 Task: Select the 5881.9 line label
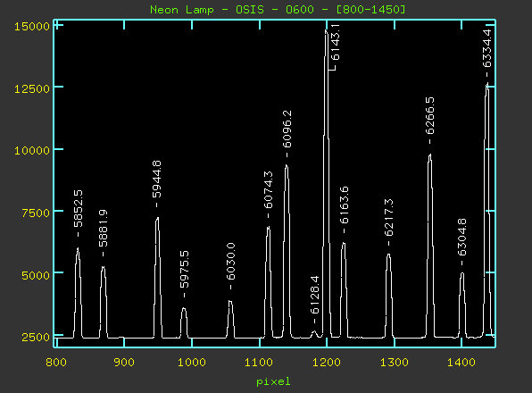click(x=104, y=228)
